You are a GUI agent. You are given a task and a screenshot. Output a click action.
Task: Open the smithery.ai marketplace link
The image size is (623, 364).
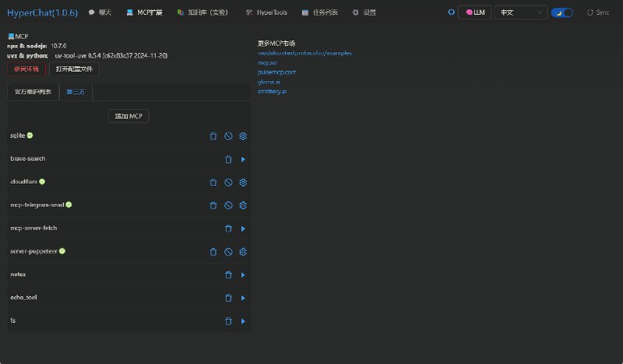(273, 91)
